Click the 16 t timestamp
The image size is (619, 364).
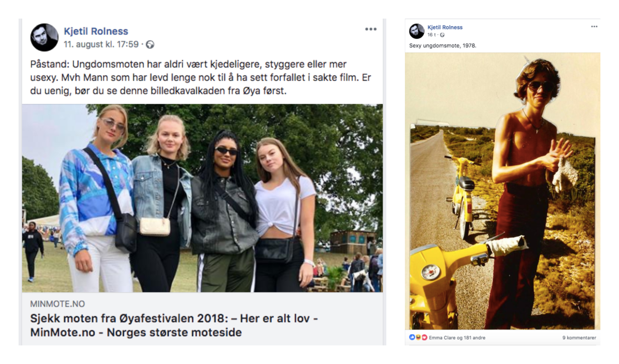pyautogui.click(x=431, y=35)
